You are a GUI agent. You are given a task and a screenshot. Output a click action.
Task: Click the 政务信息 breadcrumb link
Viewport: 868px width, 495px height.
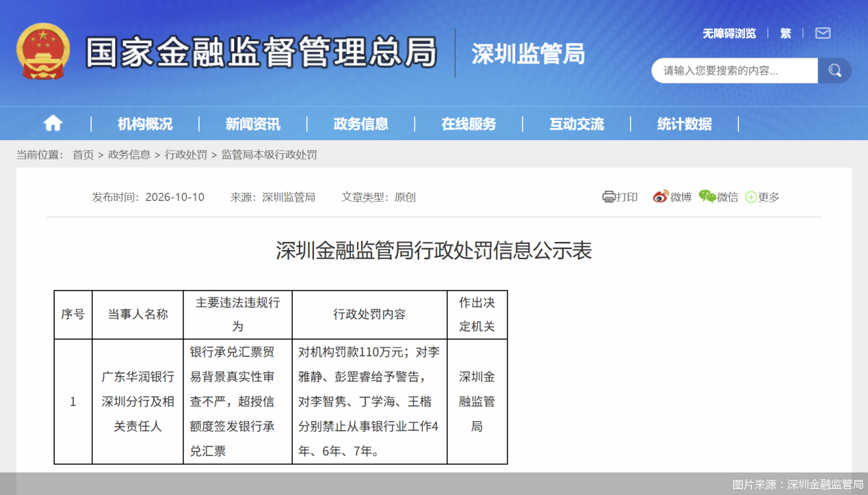pos(129,155)
